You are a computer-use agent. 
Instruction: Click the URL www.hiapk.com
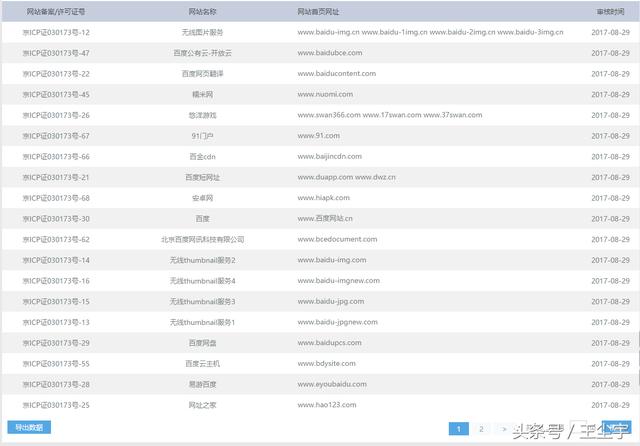coord(324,197)
